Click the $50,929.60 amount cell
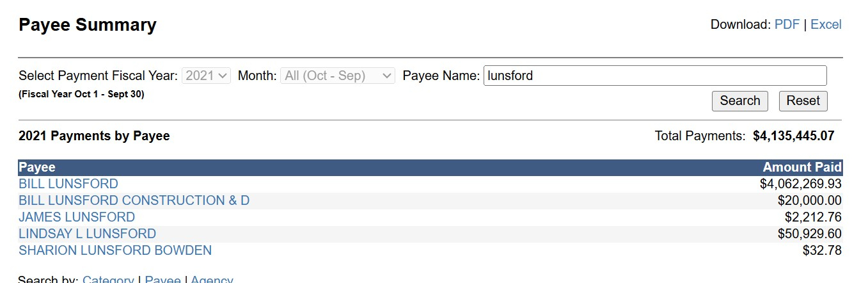The height and width of the screenshot is (283, 868). pos(809,234)
